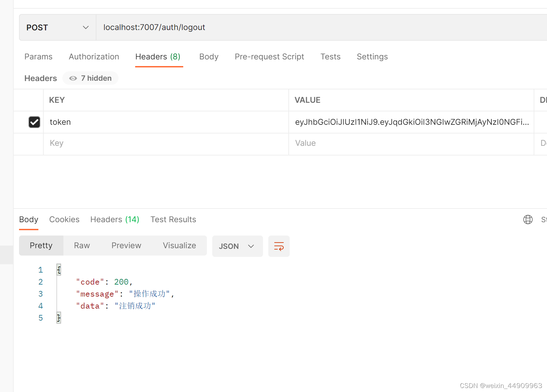Select the request Body tab
547x392 pixels.
point(209,57)
